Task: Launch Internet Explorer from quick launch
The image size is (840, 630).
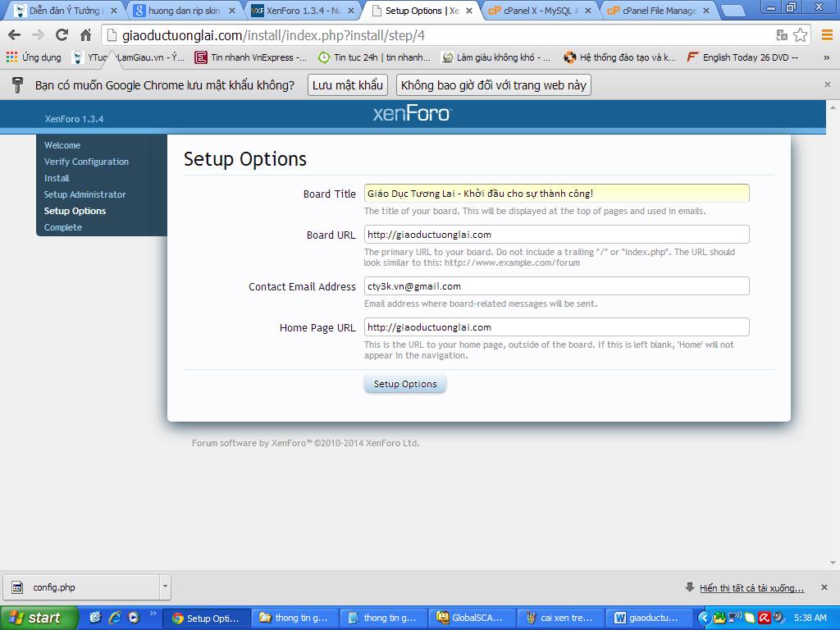Action: (x=115, y=618)
